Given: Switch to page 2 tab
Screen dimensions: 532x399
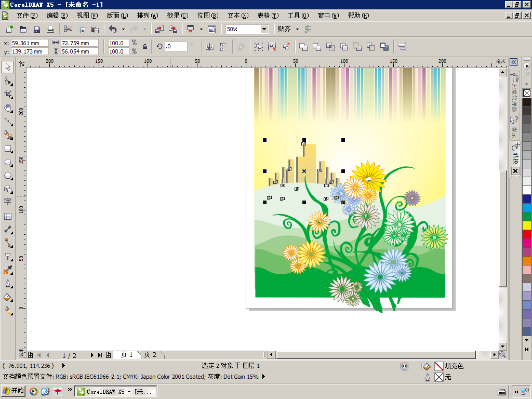Looking at the screenshot, I should click(150, 355).
